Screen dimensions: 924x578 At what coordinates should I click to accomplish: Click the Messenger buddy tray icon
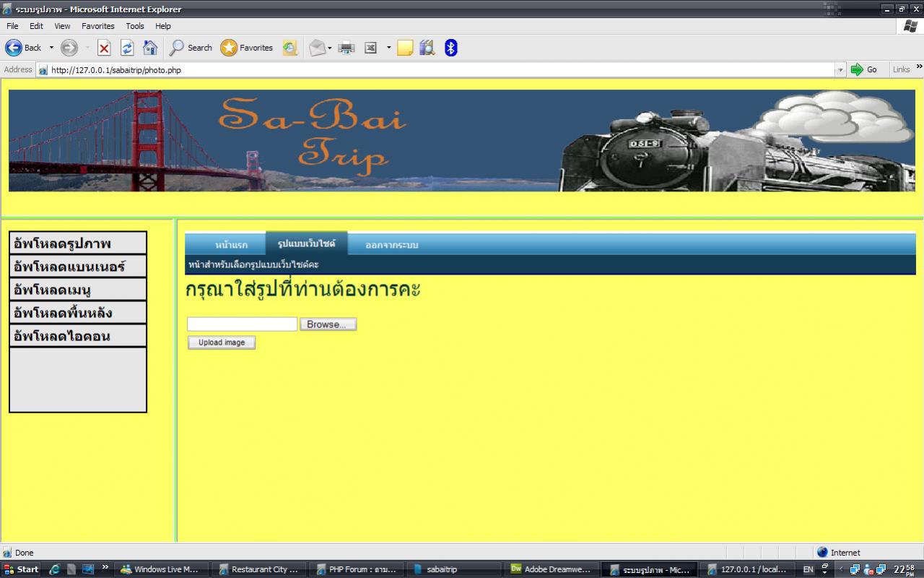(x=868, y=569)
